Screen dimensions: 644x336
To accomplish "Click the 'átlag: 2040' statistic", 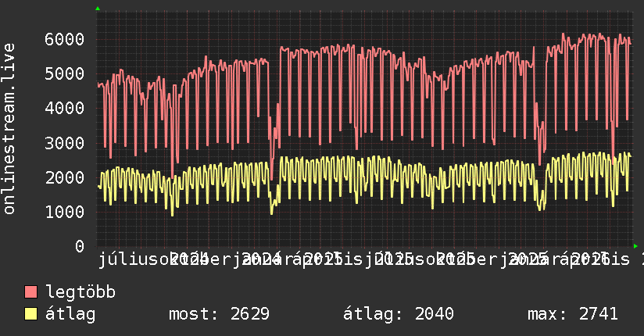I will (x=399, y=314).
